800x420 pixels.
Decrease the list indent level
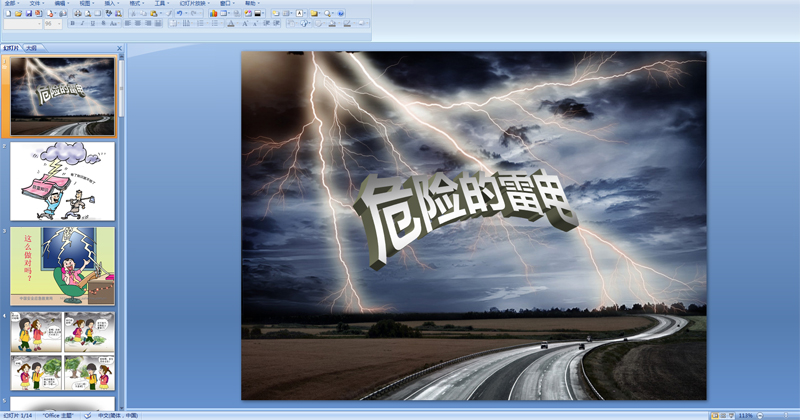coord(266,23)
